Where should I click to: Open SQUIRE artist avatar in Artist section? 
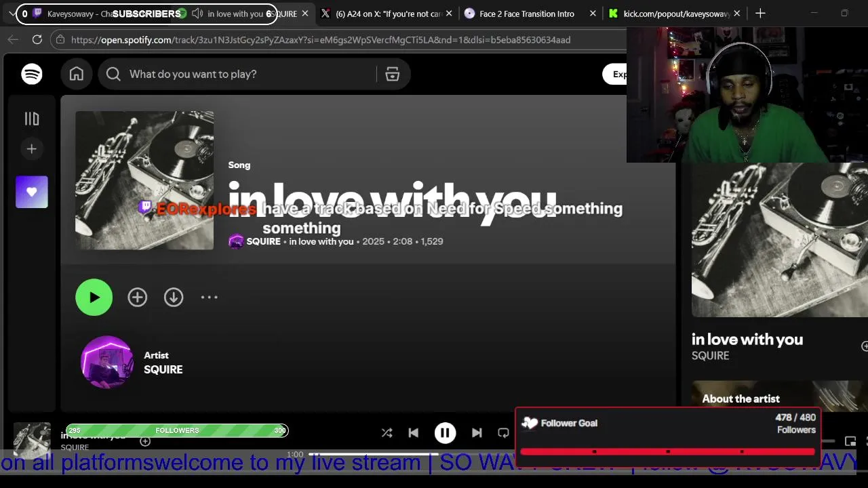[107, 362]
